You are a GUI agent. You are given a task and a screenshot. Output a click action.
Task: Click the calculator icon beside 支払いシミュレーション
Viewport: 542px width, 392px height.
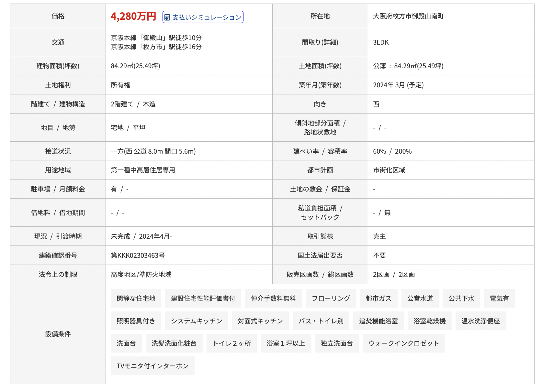coord(167,17)
